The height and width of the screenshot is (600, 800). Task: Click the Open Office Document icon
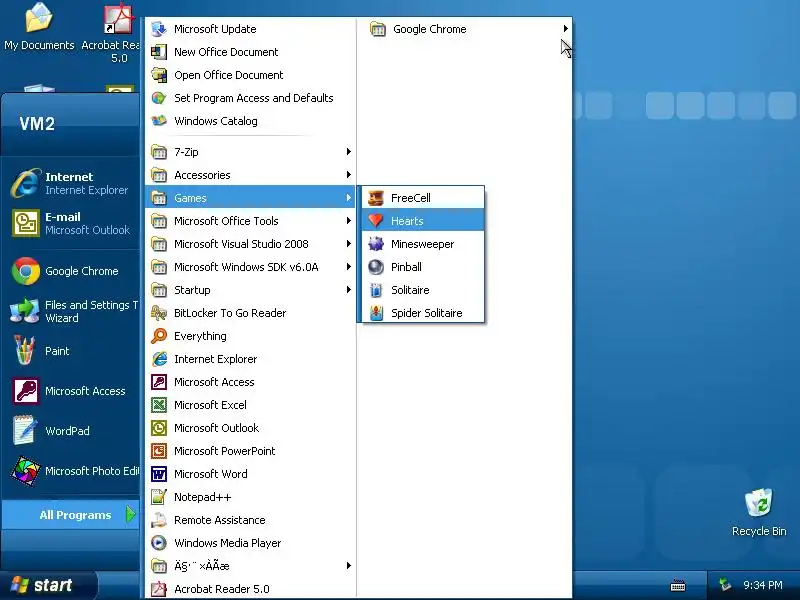click(159, 75)
